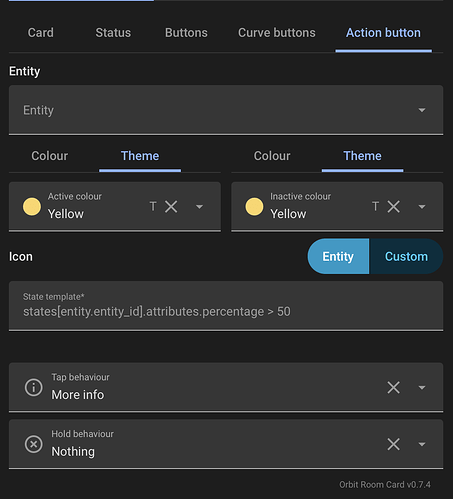Go to the Curve buttons tab
453x499 pixels.
(276, 33)
